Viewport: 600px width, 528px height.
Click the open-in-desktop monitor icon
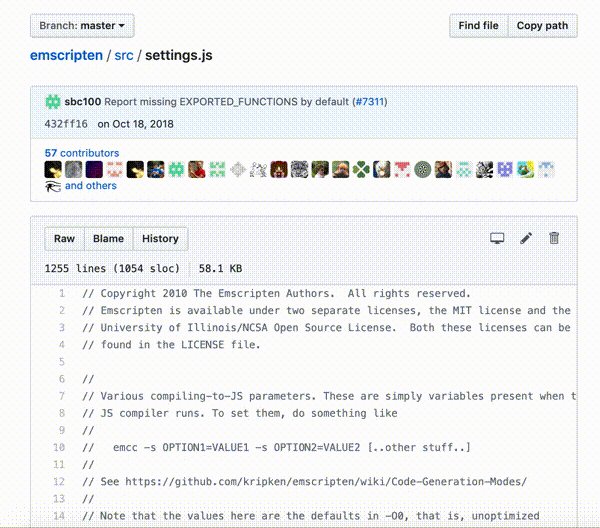(x=497, y=238)
